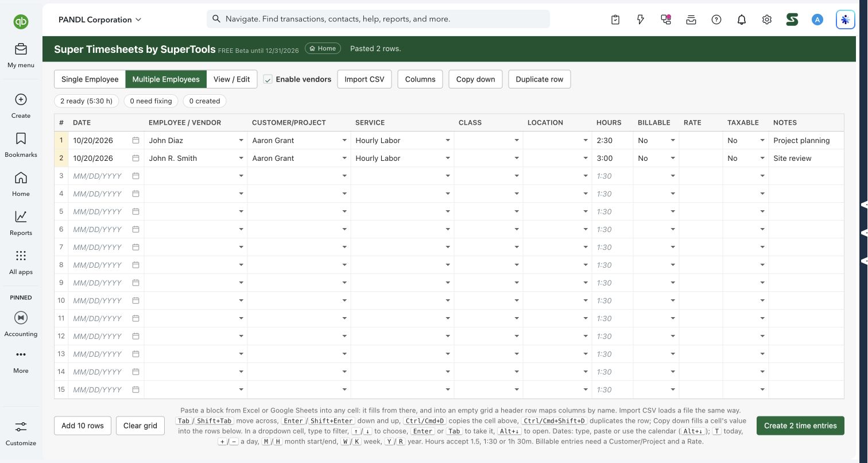This screenshot has height=463, width=868.
Task: Click the 0 need fixing status pill
Action: pyautogui.click(x=151, y=101)
